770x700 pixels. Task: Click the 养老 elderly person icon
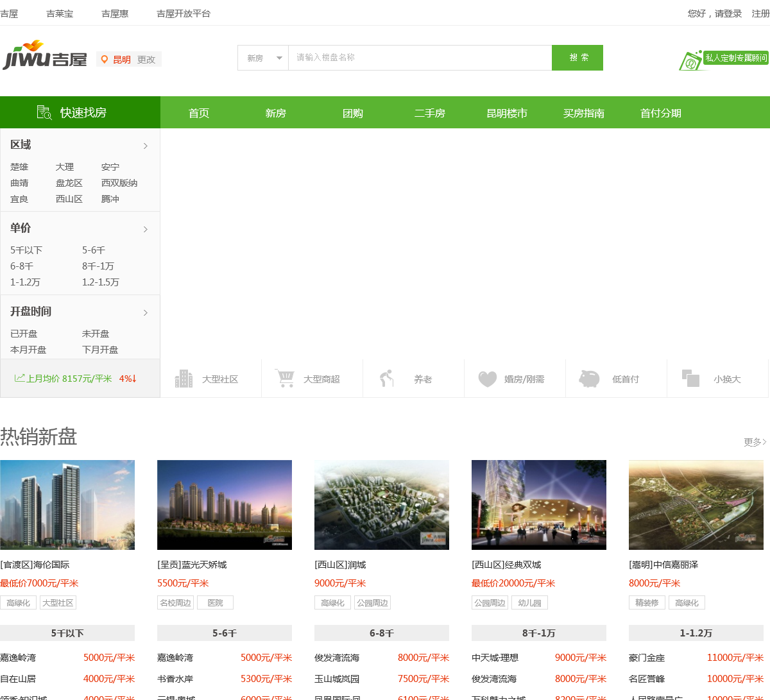(x=386, y=379)
